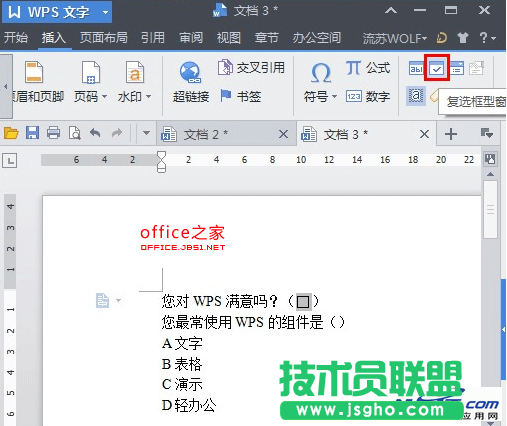Click the vertical scrollbar up arrow
The height and width of the screenshot is (426, 507).
(490, 174)
